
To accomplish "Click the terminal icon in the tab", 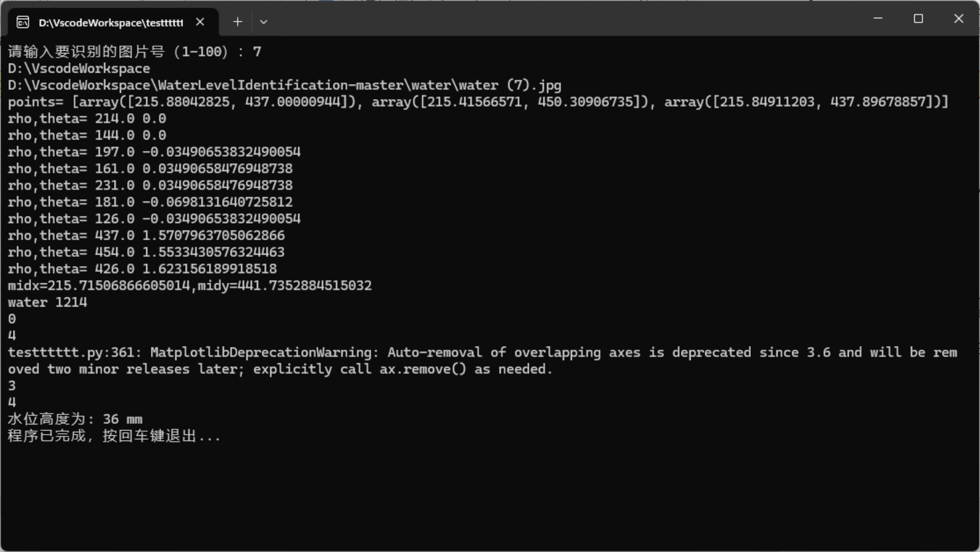I will click(x=23, y=22).
